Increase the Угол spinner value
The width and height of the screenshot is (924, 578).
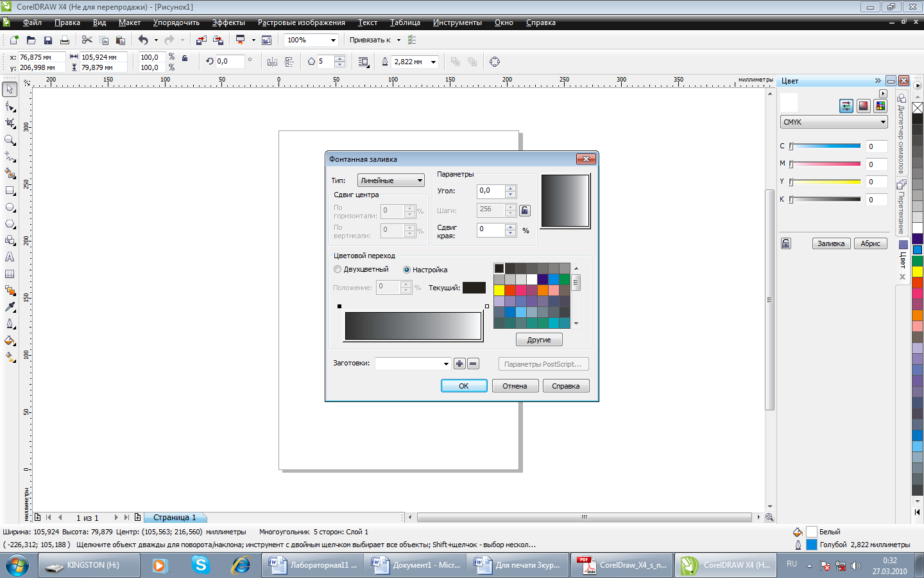(x=511, y=188)
